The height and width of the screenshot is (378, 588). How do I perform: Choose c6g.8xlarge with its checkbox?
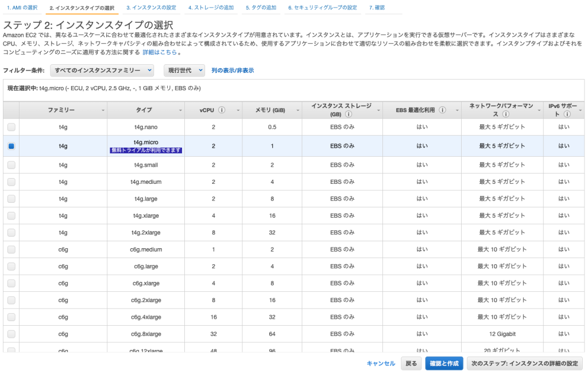pyautogui.click(x=11, y=334)
